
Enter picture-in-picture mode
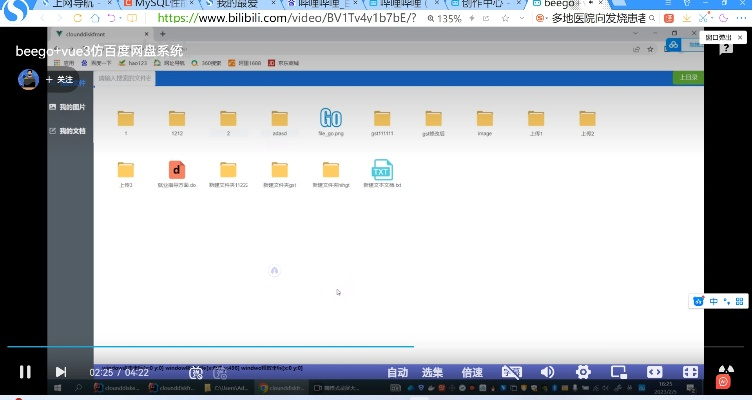tap(618, 372)
